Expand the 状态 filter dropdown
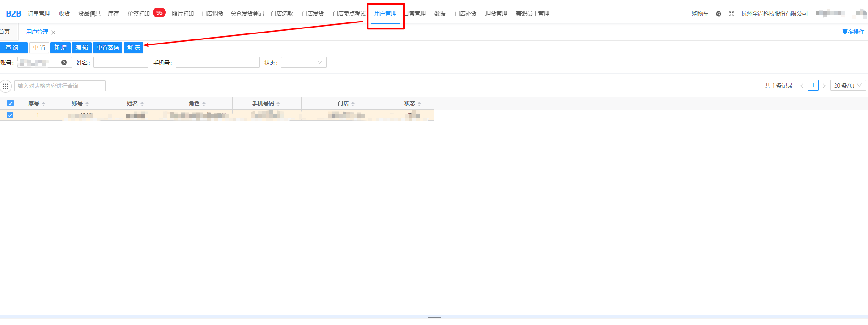This screenshot has height=325, width=868. pyautogui.click(x=303, y=62)
